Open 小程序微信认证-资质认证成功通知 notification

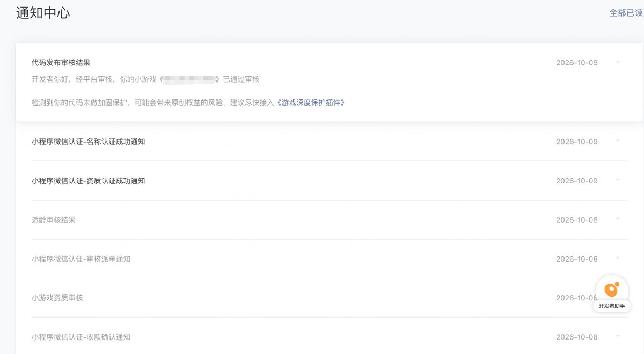[x=89, y=181]
